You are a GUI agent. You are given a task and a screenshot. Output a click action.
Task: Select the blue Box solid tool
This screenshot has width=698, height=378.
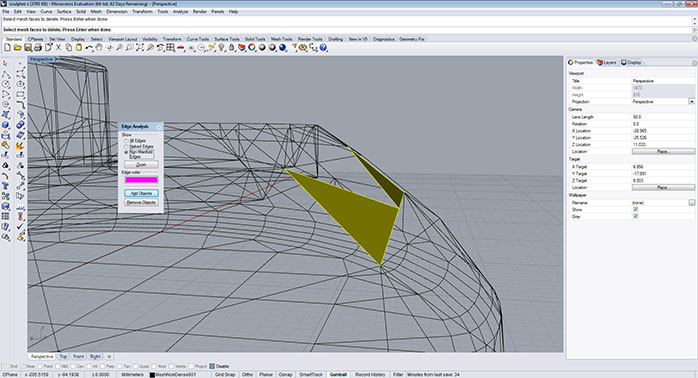(5, 125)
